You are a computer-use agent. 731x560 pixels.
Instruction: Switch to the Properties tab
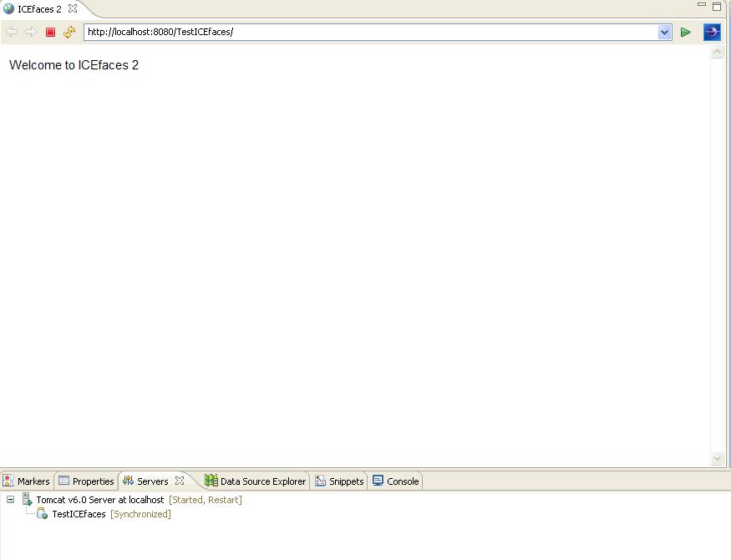tap(87, 481)
